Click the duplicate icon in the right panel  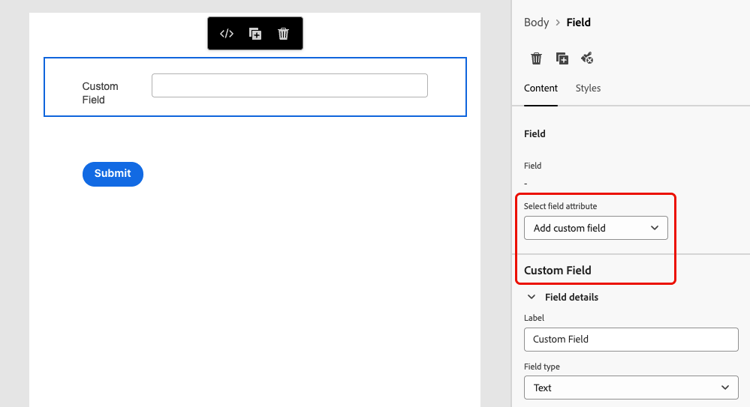562,59
